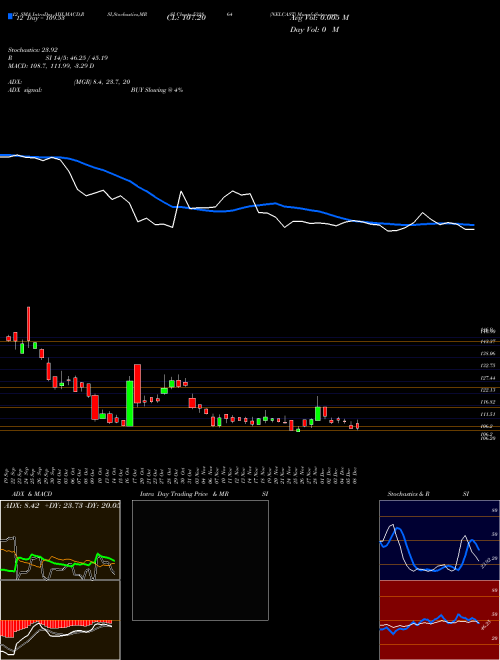This screenshot has width=500, height=660.
Task: Click the "Day Vol: 0 M" text
Action: (x=314, y=29)
